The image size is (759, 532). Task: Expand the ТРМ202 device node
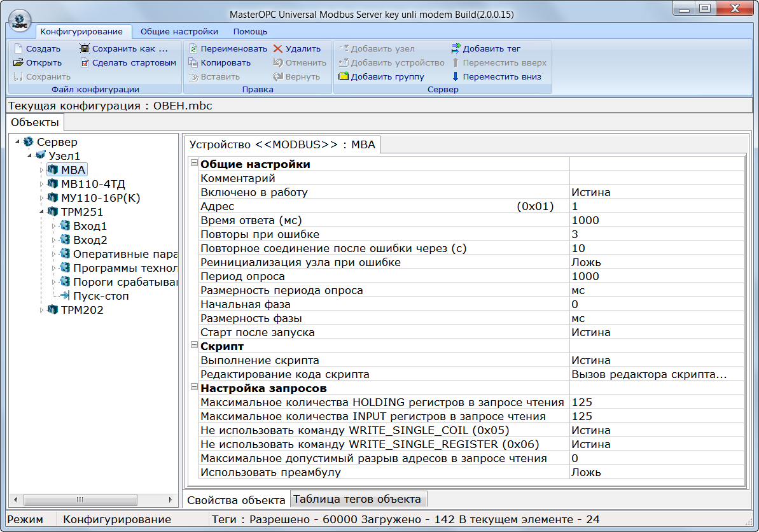[x=41, y=310]
